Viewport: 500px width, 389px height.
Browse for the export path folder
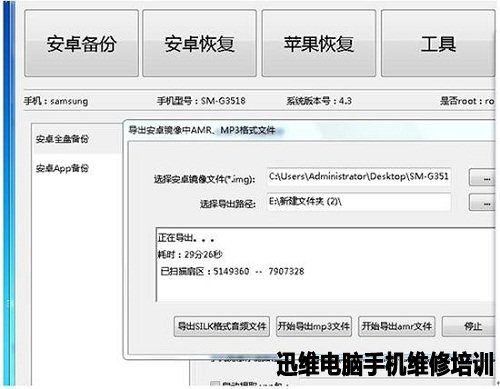coord(482,202)
